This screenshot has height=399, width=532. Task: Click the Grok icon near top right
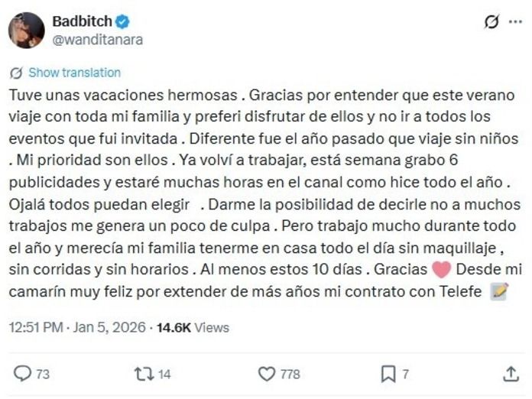(x=492, y=22)
